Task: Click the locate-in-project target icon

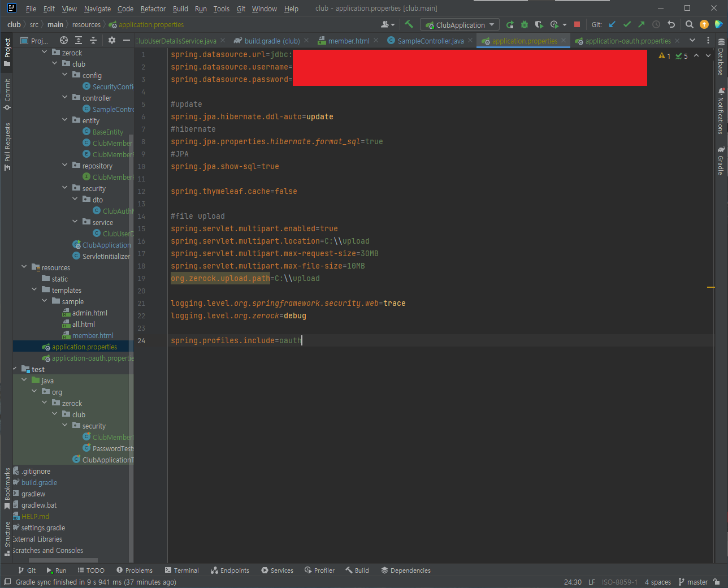Action: tap(64, 40)
